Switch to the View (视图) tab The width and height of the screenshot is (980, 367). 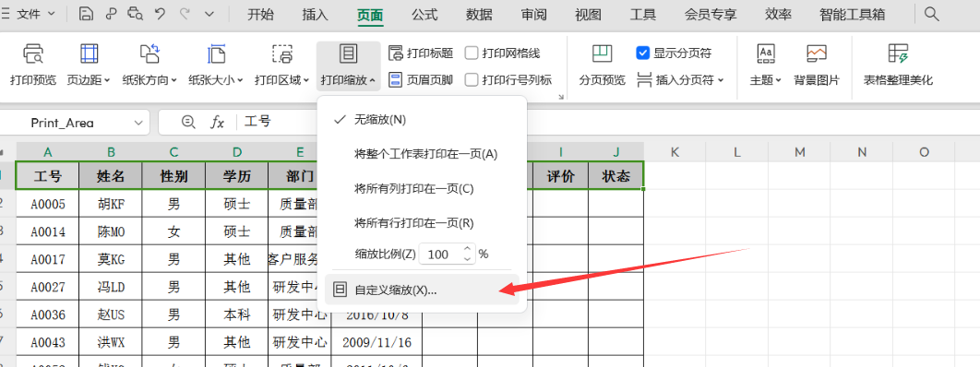[588, 15]
